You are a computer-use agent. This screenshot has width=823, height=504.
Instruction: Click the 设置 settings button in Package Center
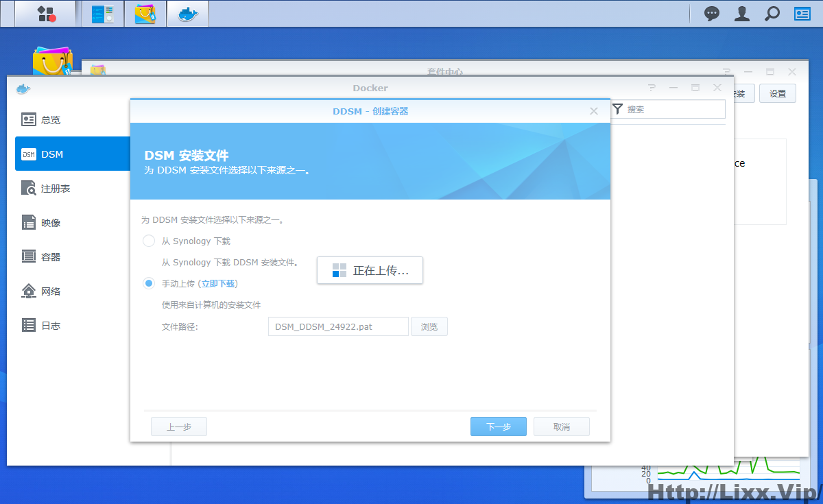(777, 93)
